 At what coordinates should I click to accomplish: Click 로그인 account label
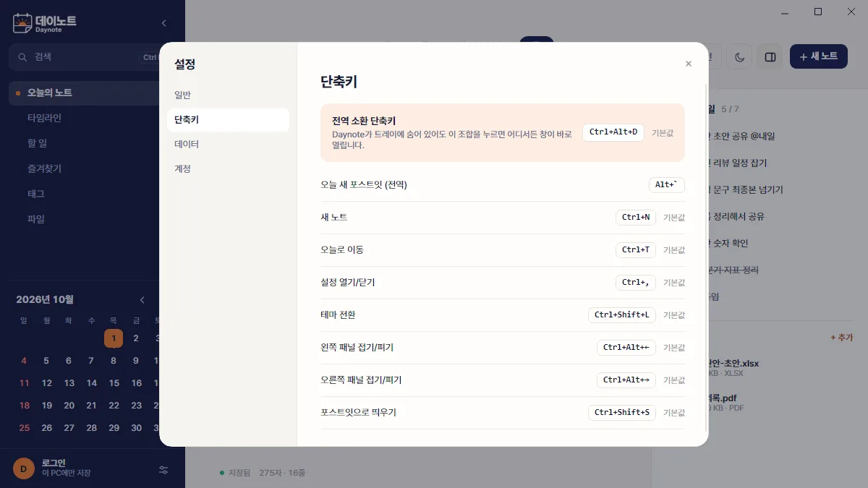[x=54, y=463]
